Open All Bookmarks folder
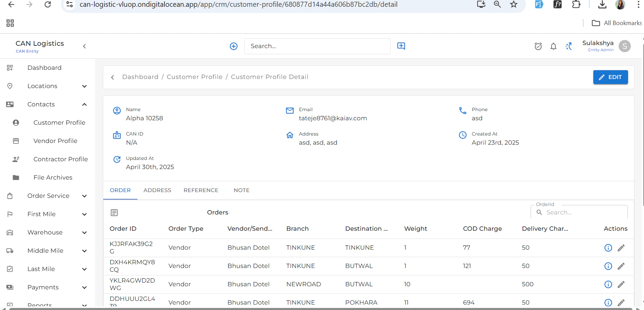Viewport: 644px width, 310px height. (617, 23)
